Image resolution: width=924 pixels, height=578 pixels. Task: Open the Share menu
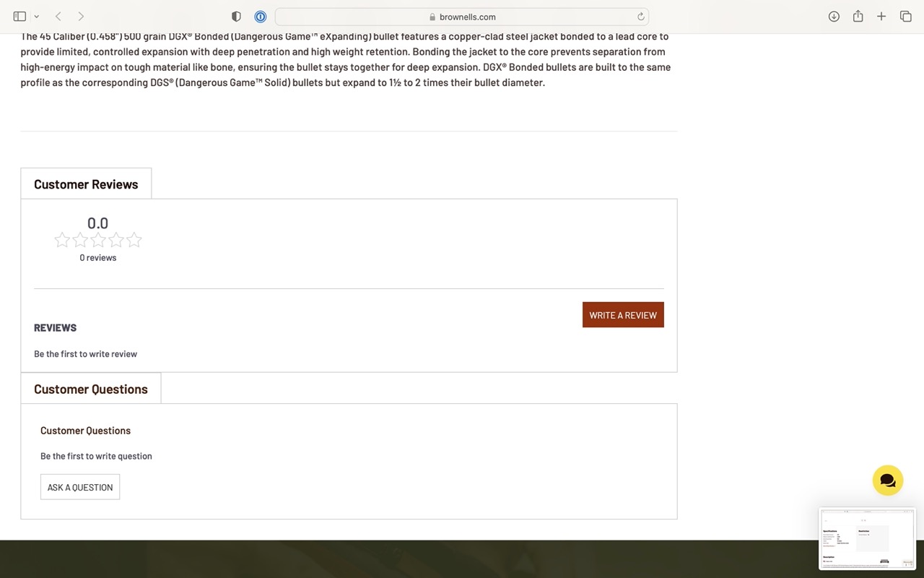(x=858, y=16)
